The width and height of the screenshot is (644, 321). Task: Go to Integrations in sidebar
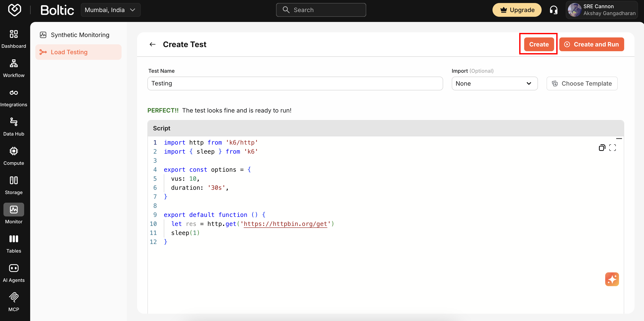click(14, 97)
